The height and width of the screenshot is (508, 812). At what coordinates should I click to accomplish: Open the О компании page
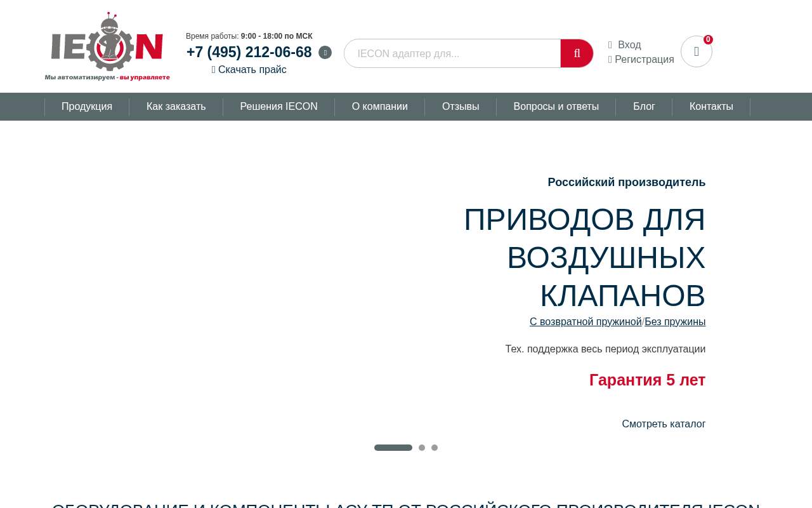click(380, 107)
